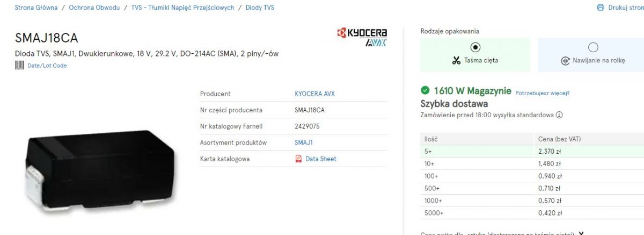Open Date/Lot Code link
The width and height of the screenshot is (644, 235).
coord(47,66)
